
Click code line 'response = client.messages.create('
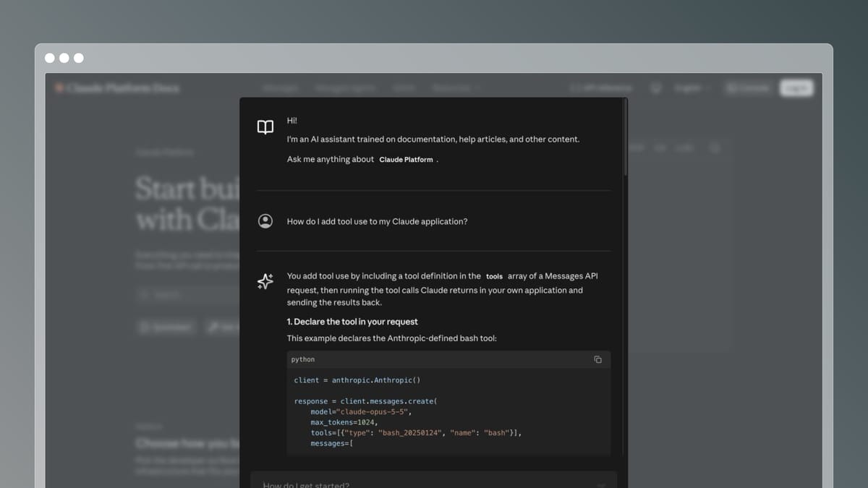(366, 401)
